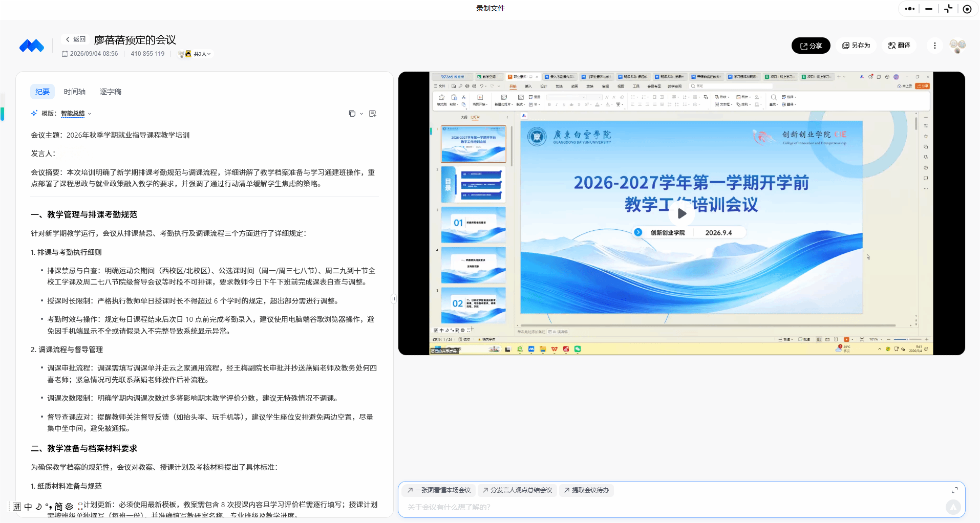Switch to the 时间轴 tab
980x523 pixels.
[75, 92]
